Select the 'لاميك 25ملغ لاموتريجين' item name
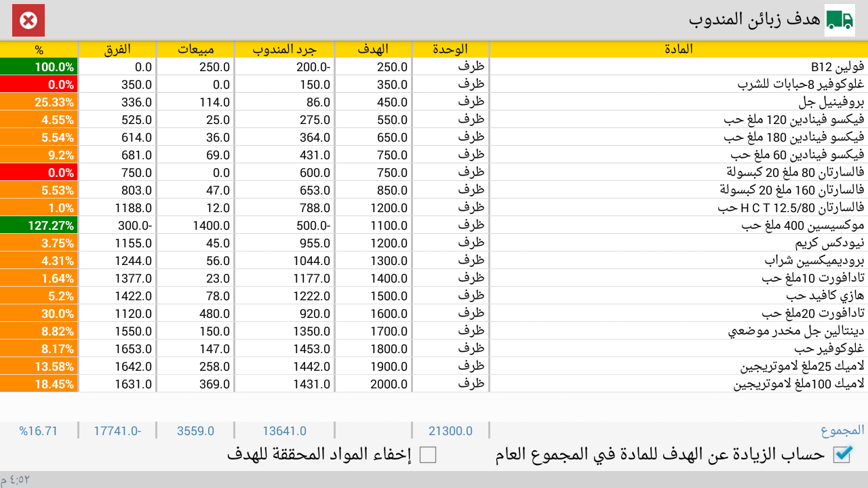The width and height of the screenshot is (868, 488). (803, 366)
